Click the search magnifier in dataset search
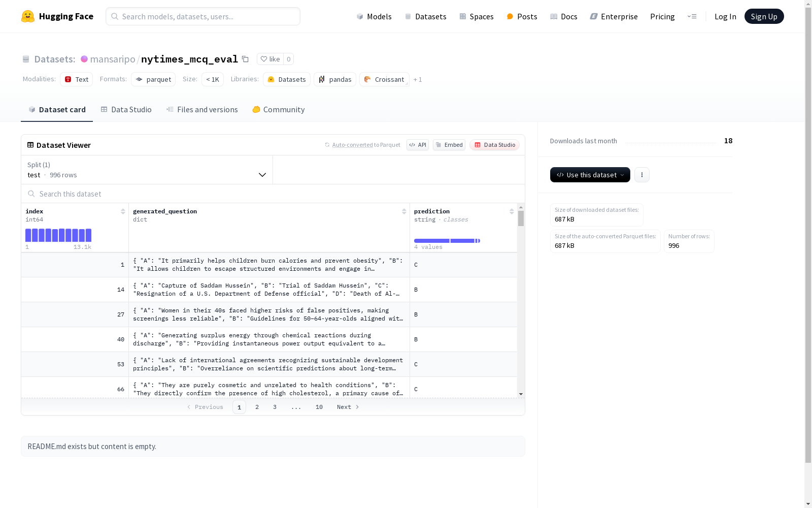The image size is (812, 508). (31, 194)
